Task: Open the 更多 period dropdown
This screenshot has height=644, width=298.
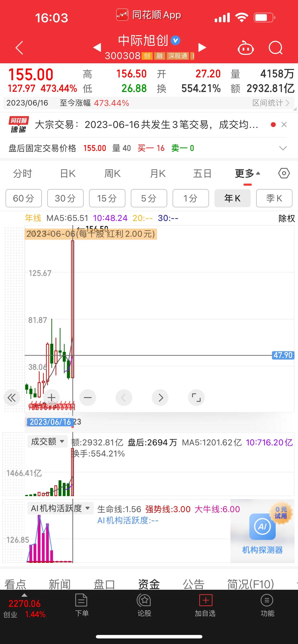Action: (247, 173)
